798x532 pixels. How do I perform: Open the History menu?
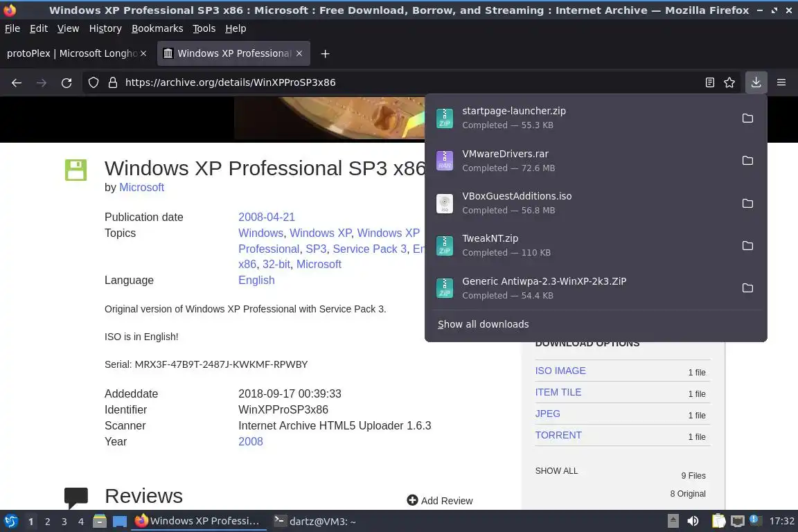click(x=105, y=28)
